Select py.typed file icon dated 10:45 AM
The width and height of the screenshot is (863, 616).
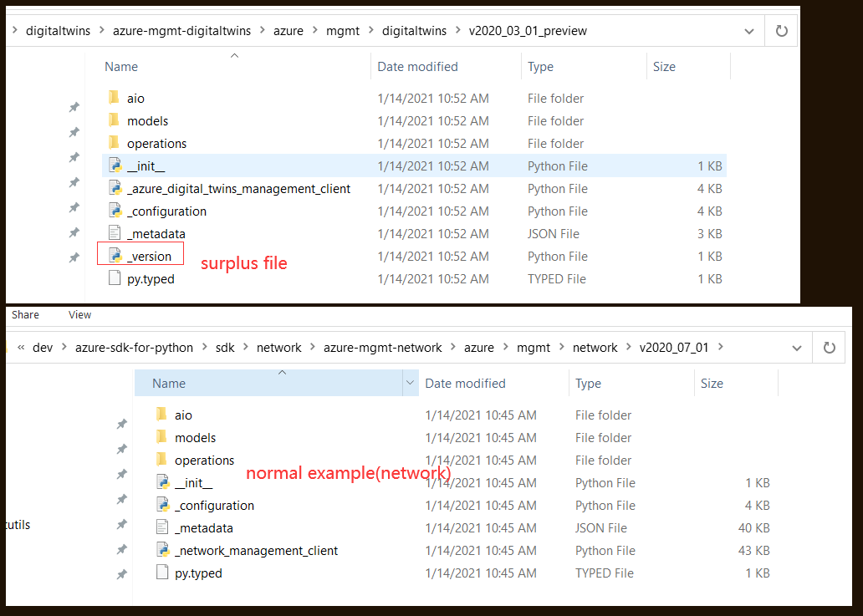[162, 573]
